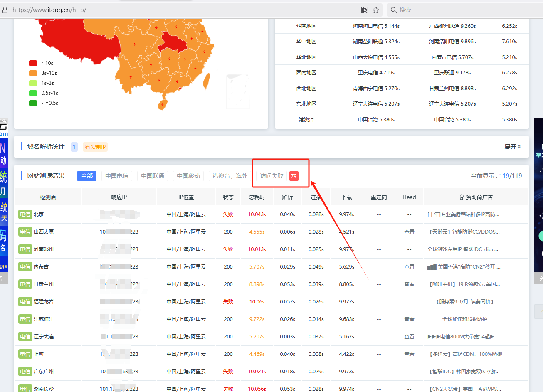Click the lock icon beside the URL
The image size is (543, 392).
click(5, 10)
